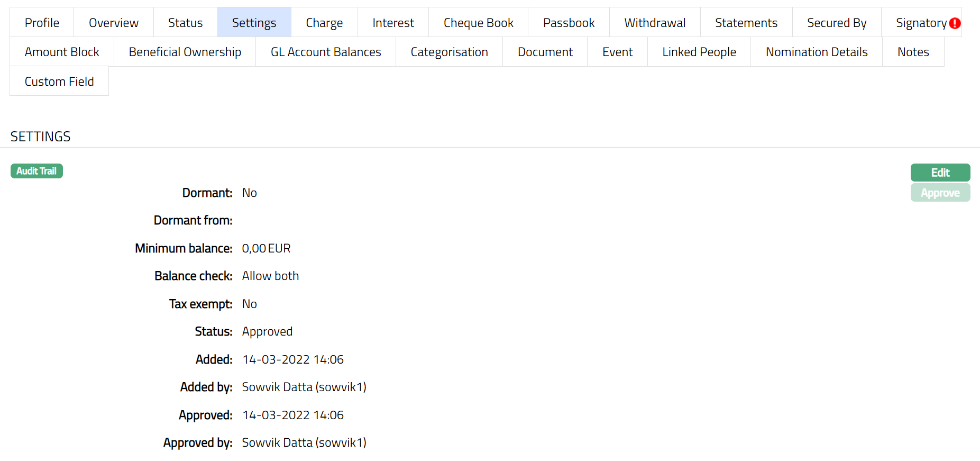Select the Charge tab
Image resolution: width=980 pixels, height=461 pixels.
[324, 23]
